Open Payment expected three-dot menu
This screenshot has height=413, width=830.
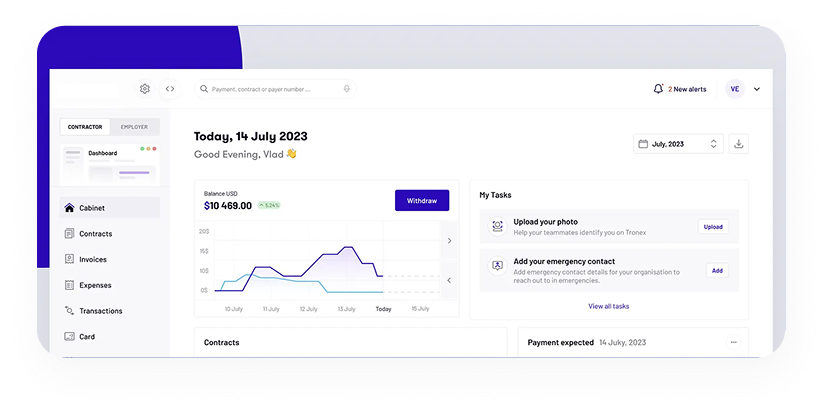tap(733, 342)
